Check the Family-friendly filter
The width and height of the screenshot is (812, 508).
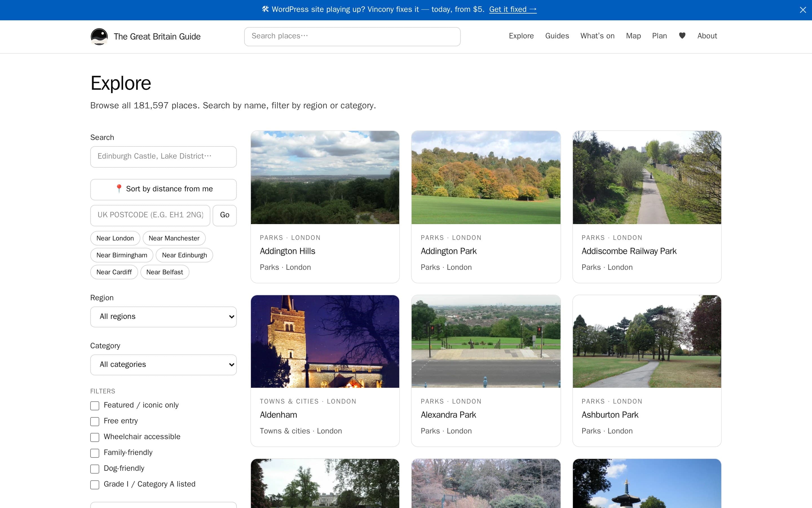95,453
